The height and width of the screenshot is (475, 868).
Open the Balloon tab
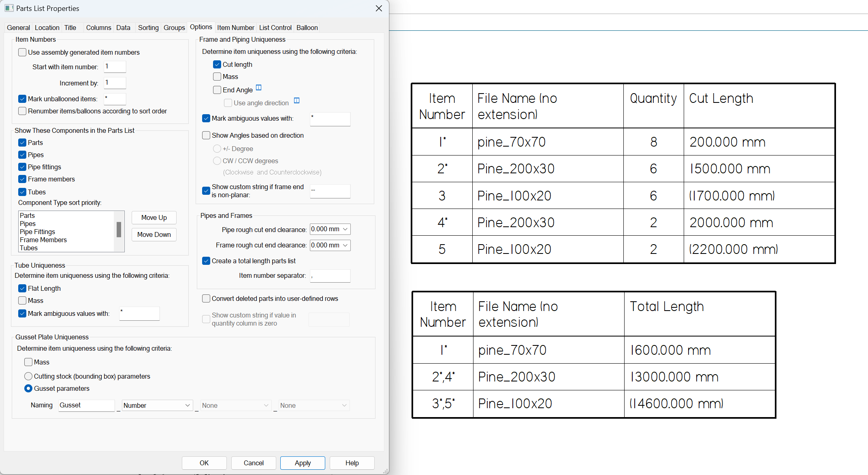pyautogui.click(x=307, y=28)
